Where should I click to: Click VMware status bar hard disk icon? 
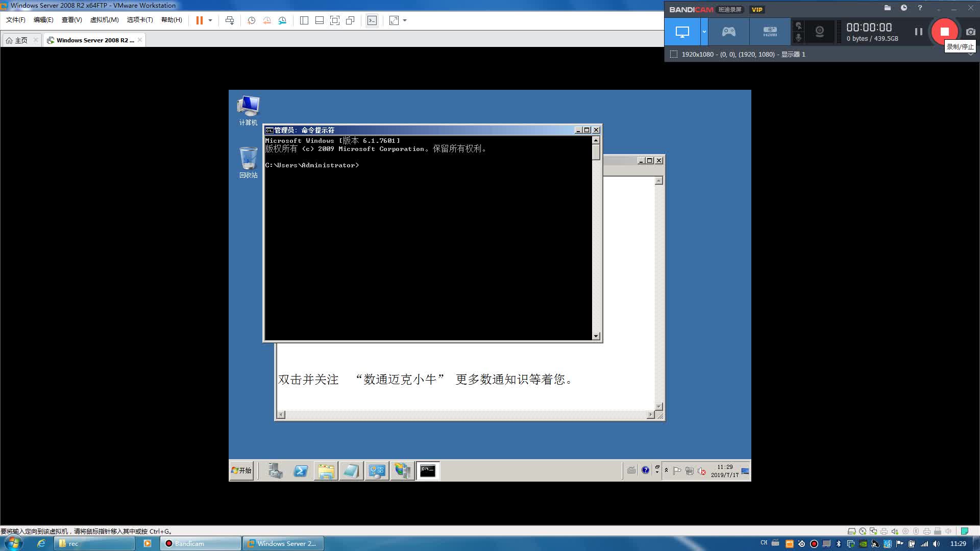pyautogui.click(x=851, y=531)
